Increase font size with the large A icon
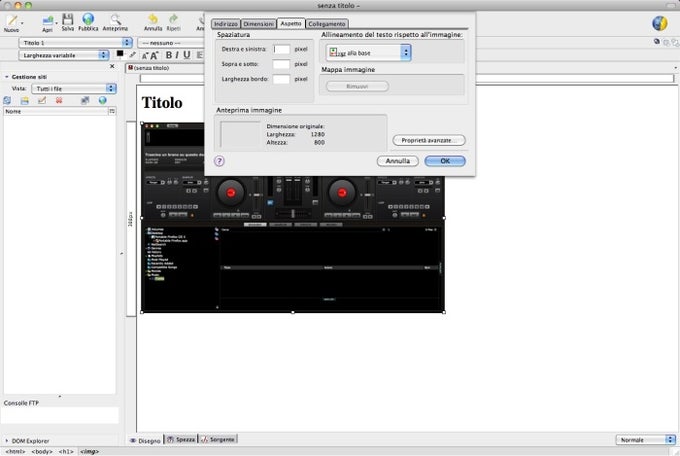This screenshot has width=680, height=456. coord(154,55)
